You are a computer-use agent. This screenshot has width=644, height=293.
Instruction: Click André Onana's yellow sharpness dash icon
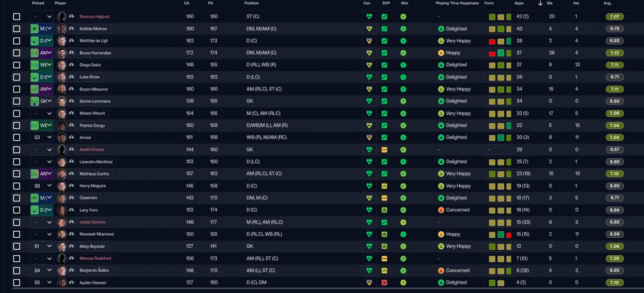click(384, 150)
